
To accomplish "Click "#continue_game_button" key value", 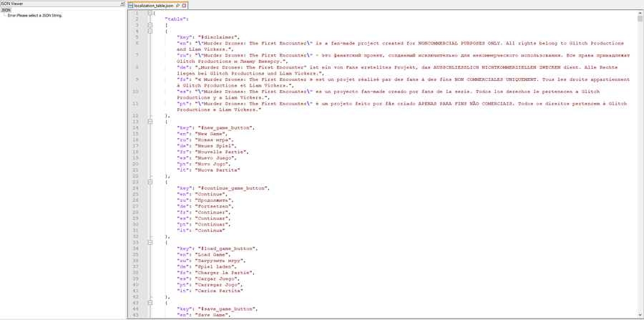I will tap(233, 188).
